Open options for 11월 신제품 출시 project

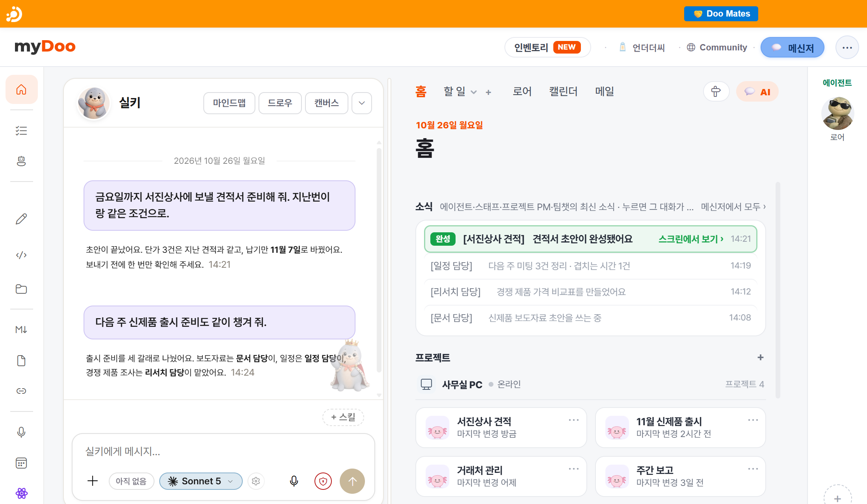pyautogui.click(x=753, y=420)
